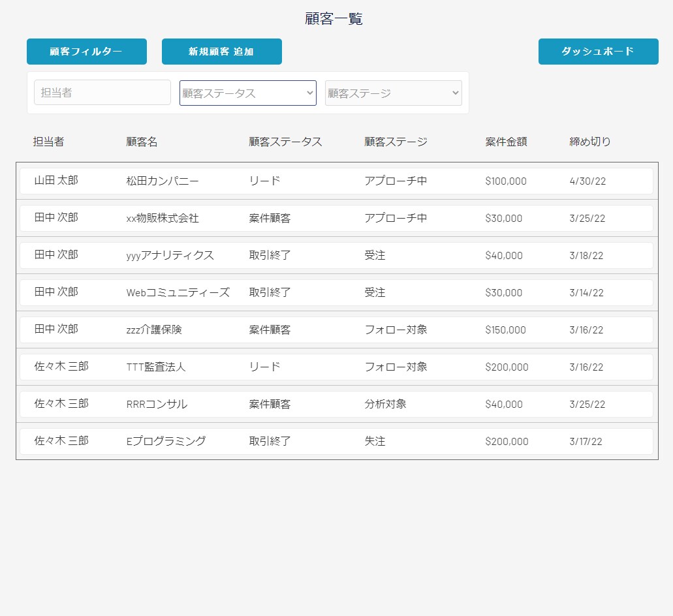Click the 顧客一覧 page title
673x616 pixels.
(334, 19)
